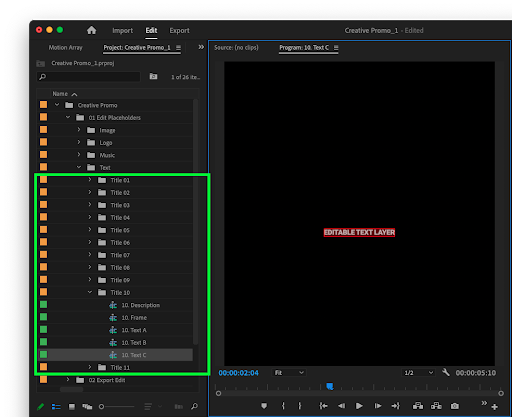
Task: Open Program monitor Settings wrench
Action: (x=446, y=372)
